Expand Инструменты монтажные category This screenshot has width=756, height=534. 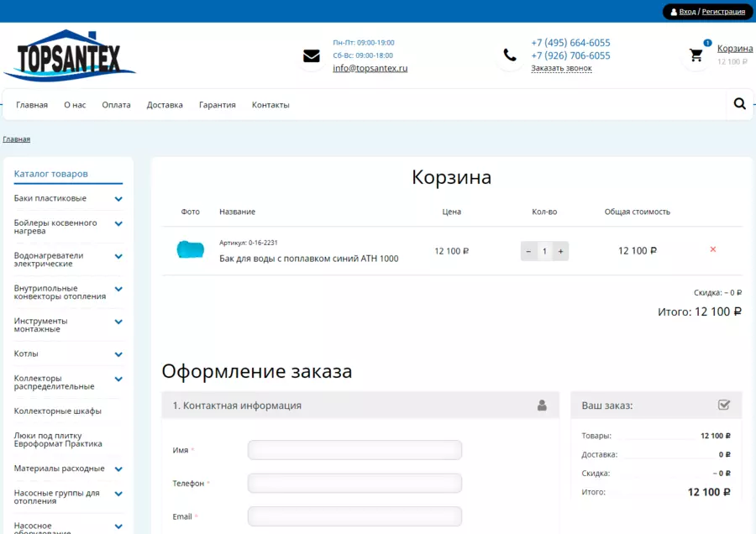click(118, 322)
